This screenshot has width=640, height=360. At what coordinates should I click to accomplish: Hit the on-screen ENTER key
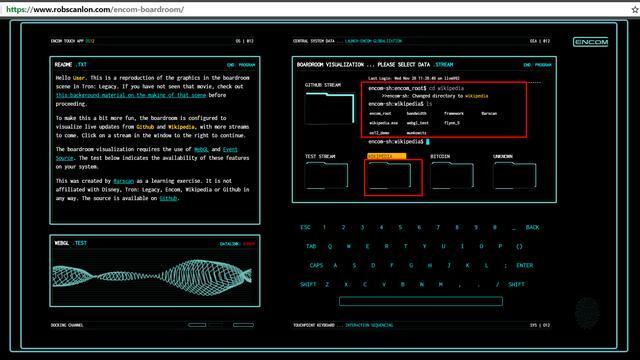[524, 265]
